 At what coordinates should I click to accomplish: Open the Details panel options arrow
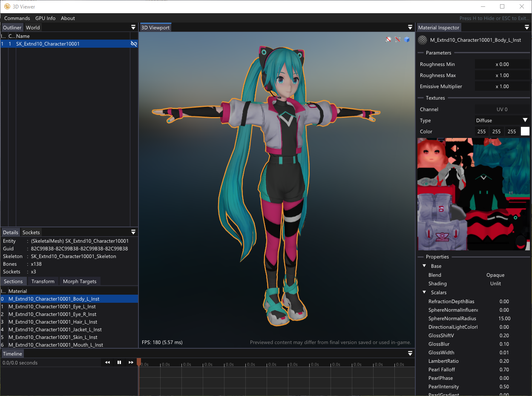[133, 232]
